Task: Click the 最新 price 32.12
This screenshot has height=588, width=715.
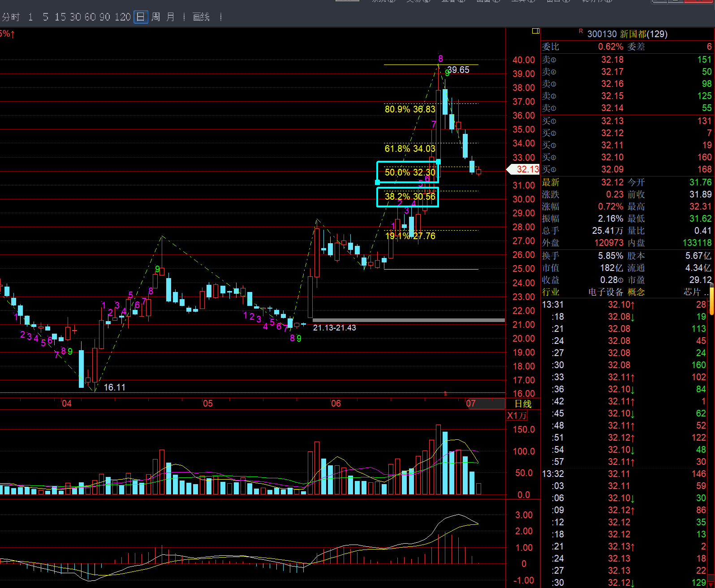Action: pos(612,182)
